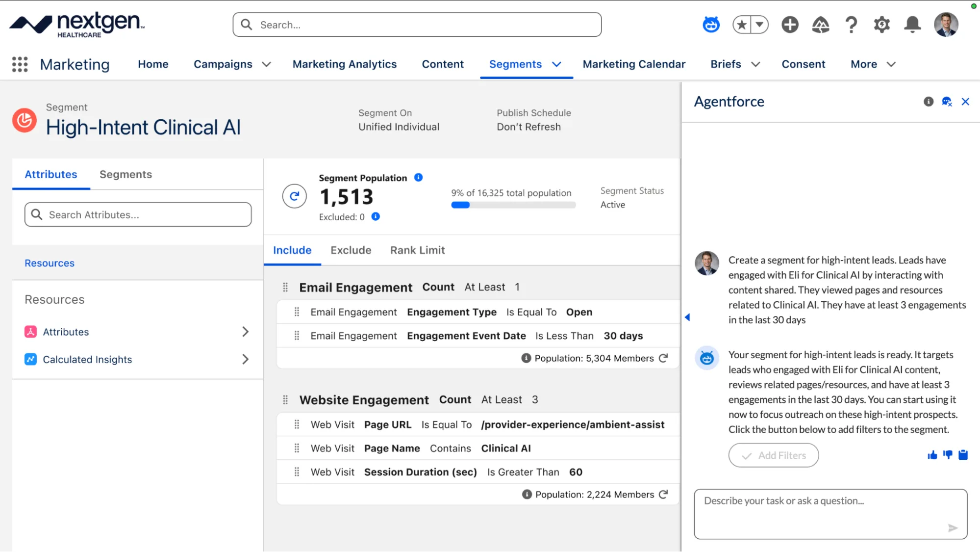Viewport: 980px width, 552px height.
Task: Open the Trailhead guidance icon
Action: click(821, 25)
